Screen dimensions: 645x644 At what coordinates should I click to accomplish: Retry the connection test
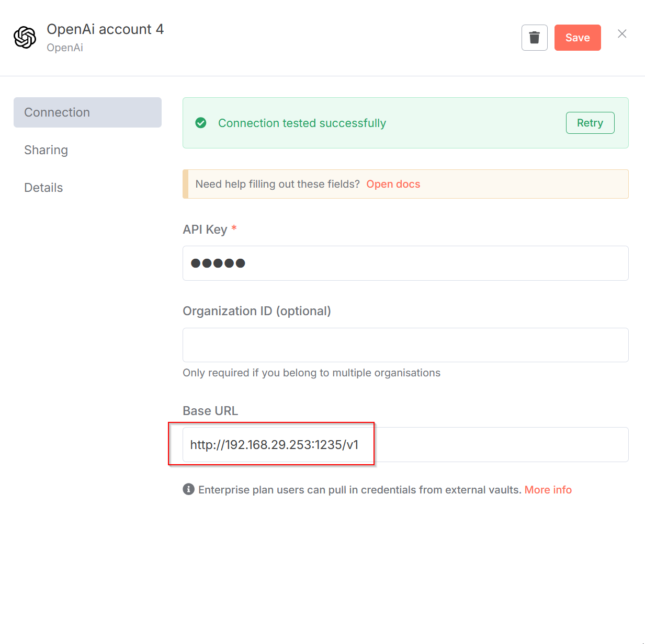tap(590, 123)
